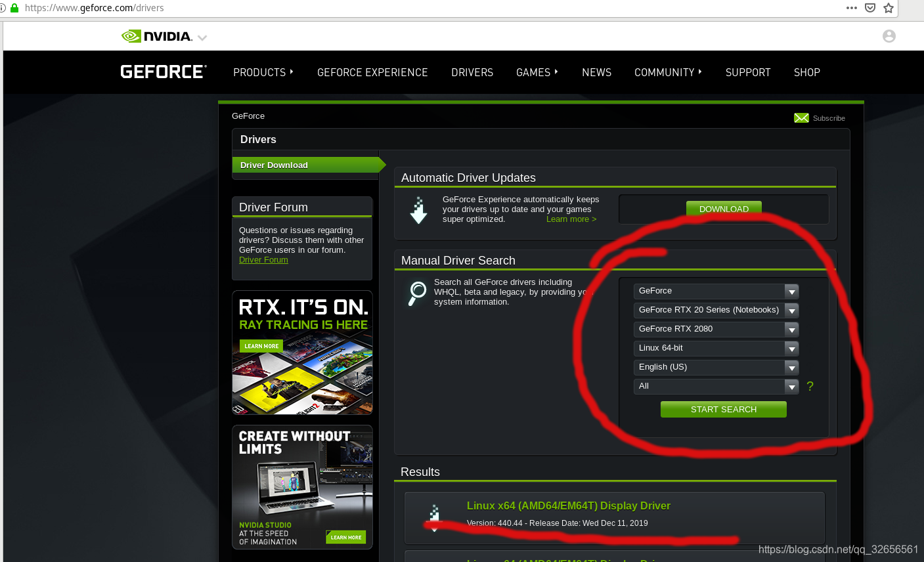
Task: Click the site information icon in the address bar
Action: [3, 8]
